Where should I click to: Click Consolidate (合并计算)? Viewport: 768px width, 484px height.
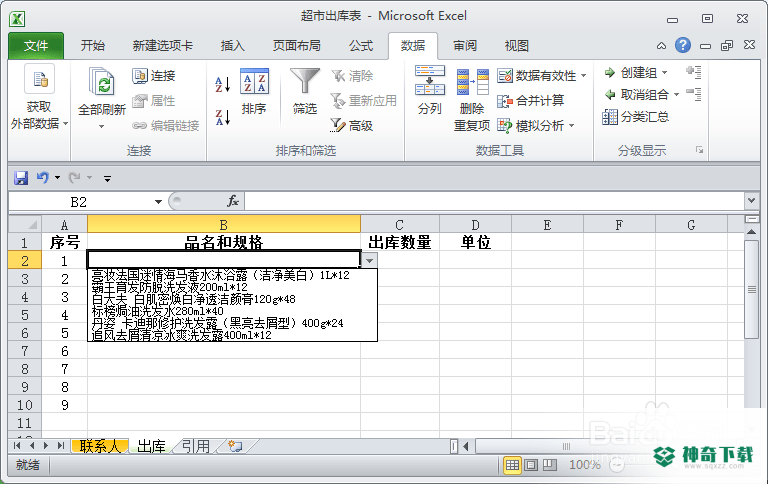[531, 101]
